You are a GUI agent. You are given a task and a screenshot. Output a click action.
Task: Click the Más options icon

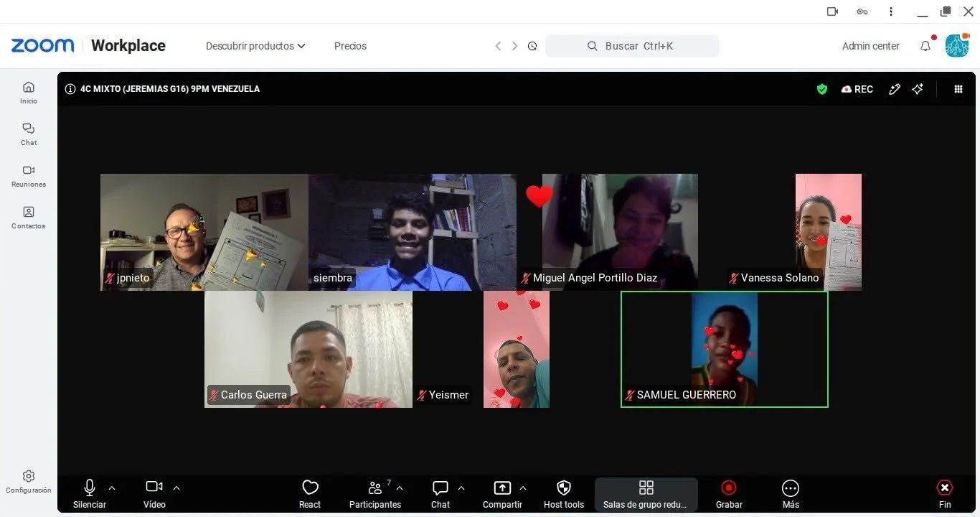(791, 488)
